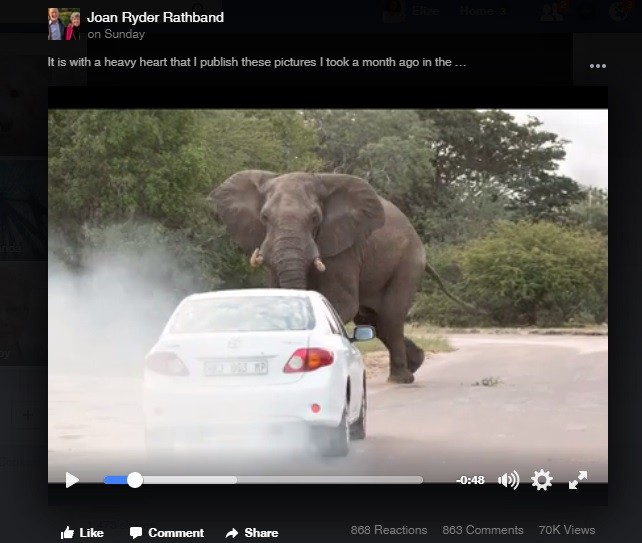
Task: Click the thumbs-up Like icon
Action: [x=67, y=532]
